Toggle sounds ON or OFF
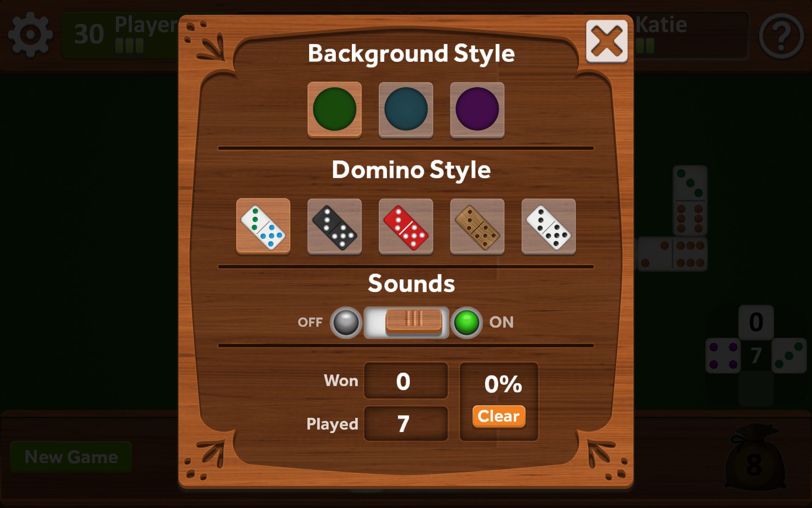 (406, 322)
